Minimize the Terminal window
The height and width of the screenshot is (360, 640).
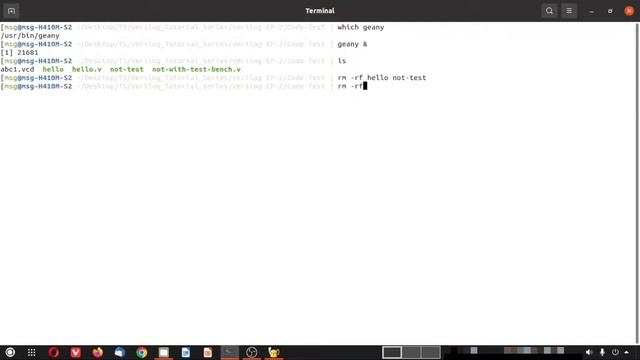click(591, 11)
